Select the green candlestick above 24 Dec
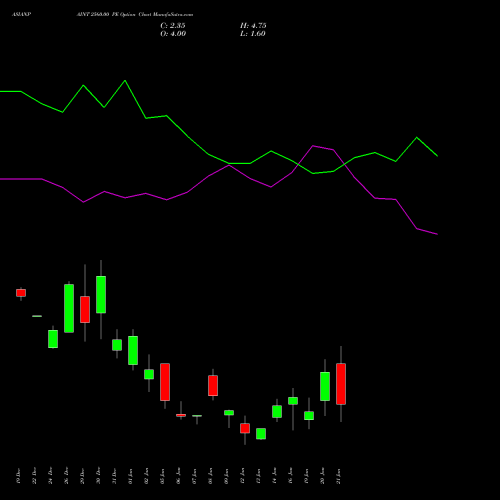The image size is (500, 500). [x=53, y=339]
